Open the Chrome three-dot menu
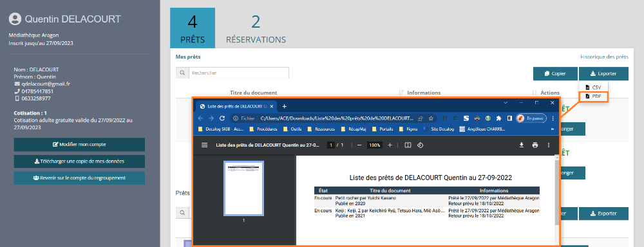 point(553,118)
